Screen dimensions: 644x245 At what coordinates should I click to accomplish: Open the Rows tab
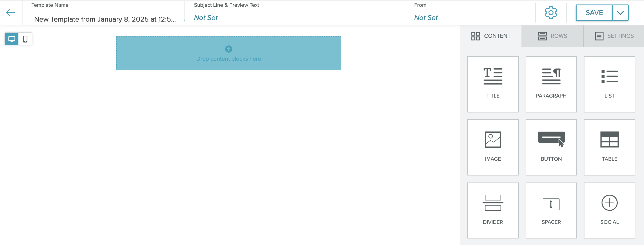(x=552, y=36)
